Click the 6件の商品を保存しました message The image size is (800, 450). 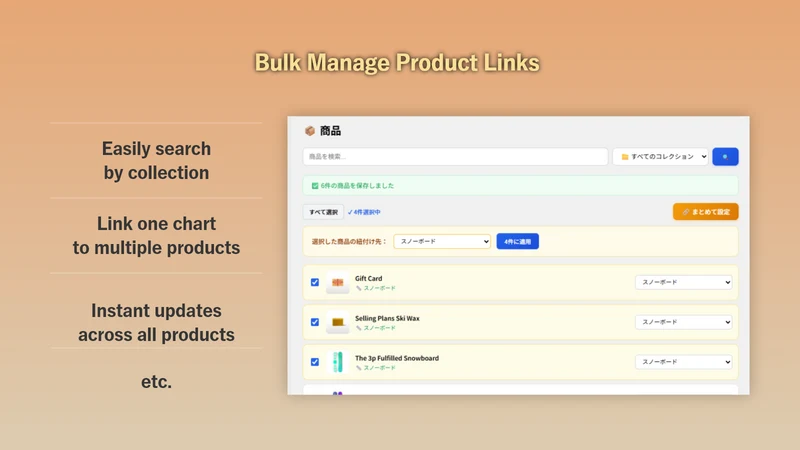[x=357, y=186]
